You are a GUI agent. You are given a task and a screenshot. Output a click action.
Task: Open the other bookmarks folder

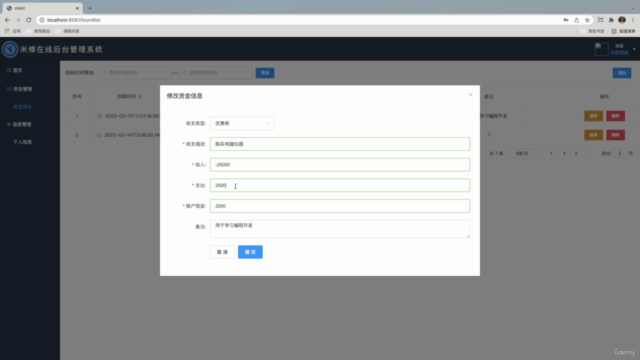(592, 31)
